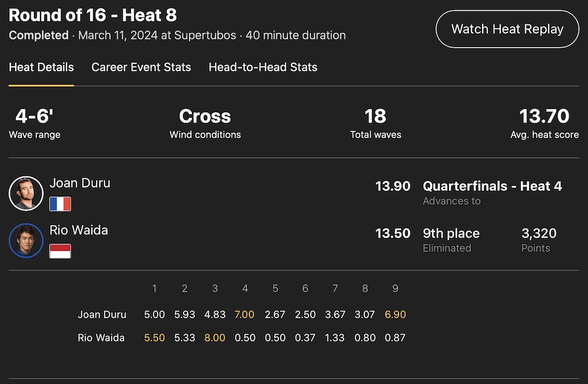Select Joan Duru's 7.00 wave score
This screenshot has height=384, width=588.
pos(244,315)
